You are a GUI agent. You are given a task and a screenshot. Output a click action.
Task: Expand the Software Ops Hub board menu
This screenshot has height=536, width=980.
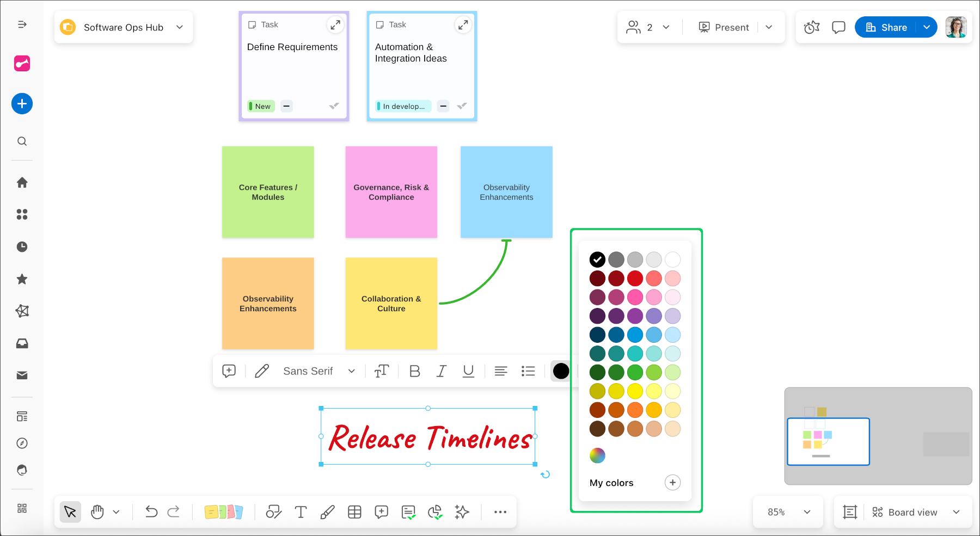[180, 27]
